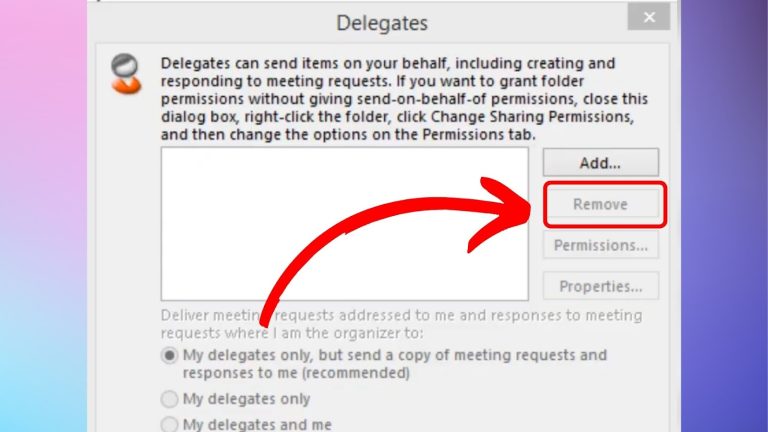768x432 pixels.
Task: Click the Add... button
Action: [600, 163]
